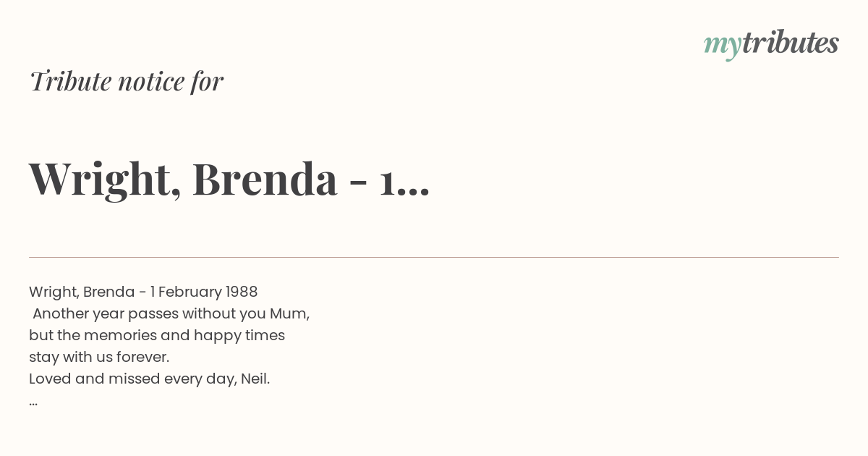Open the "Wright, Brenda - 1..." title
Viewport: 868px width, 456px height.
pos(229,180)
